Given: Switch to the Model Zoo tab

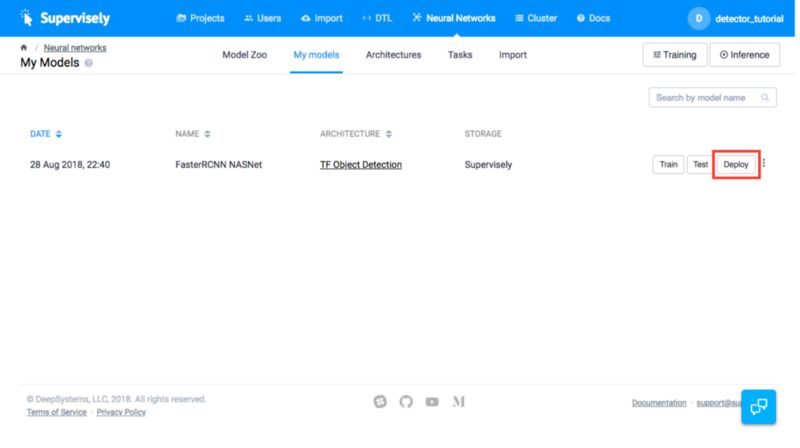Looking at the screenshot, I should click(x=244, y=55).
